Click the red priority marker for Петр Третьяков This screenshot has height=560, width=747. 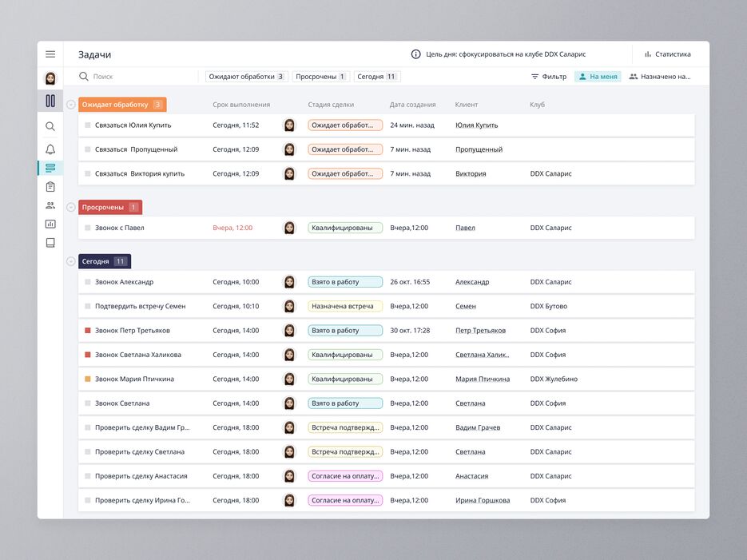(88, 331)
